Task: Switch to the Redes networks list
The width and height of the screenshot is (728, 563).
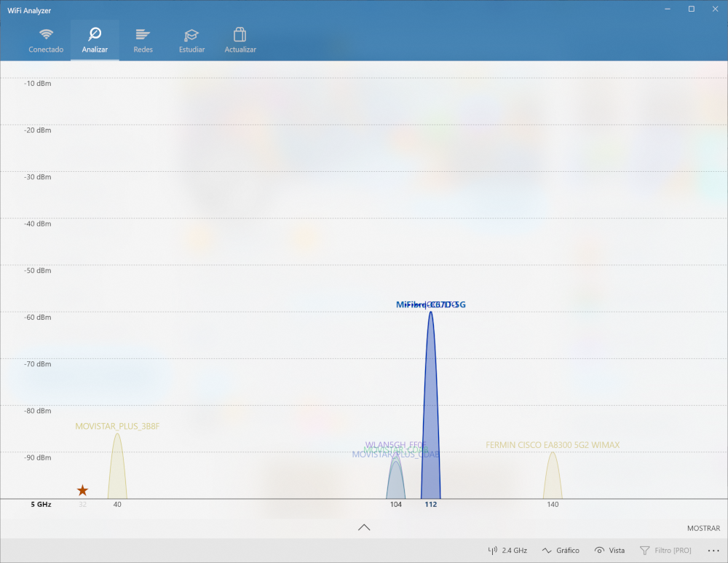Action: [143, 41]
